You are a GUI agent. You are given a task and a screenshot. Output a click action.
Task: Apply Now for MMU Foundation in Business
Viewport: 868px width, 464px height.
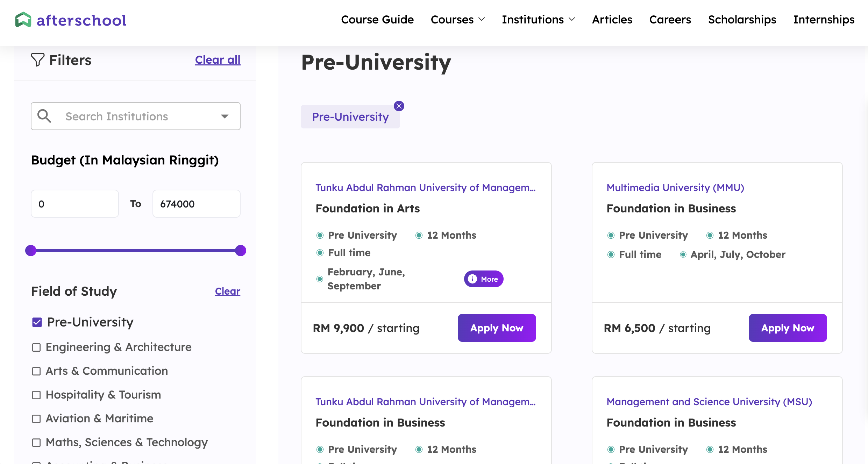(788, 328)
